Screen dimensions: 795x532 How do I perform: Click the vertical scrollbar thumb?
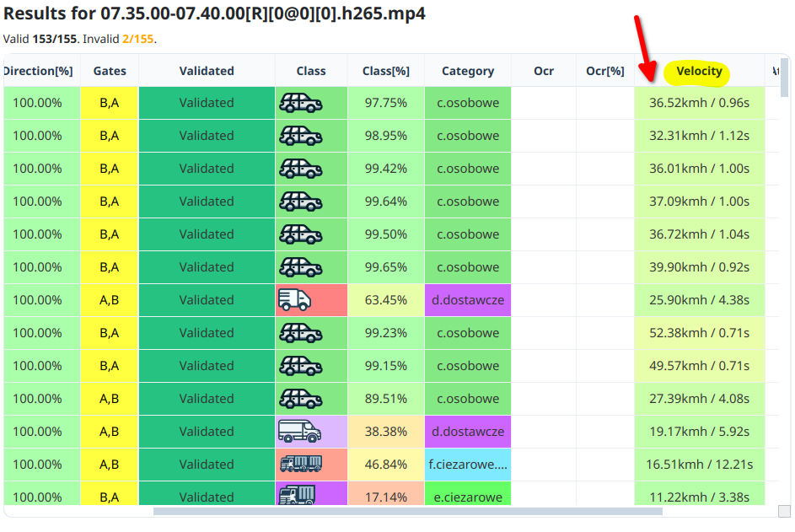784,77
